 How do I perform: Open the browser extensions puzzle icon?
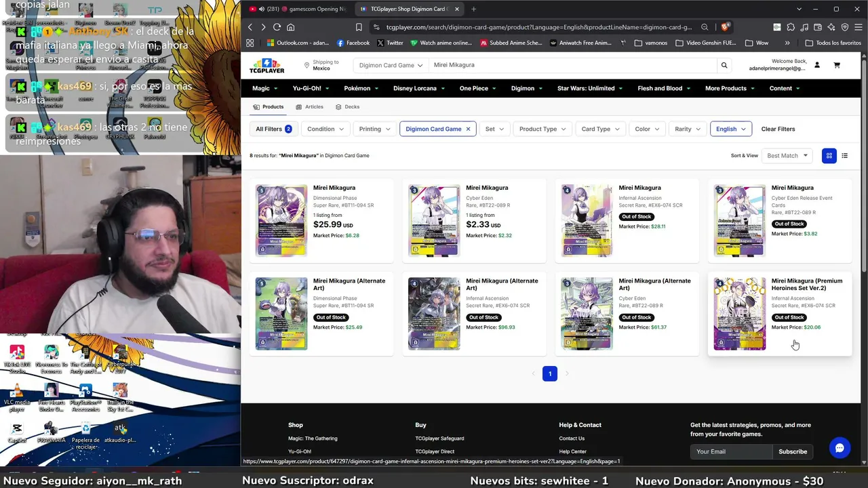click(791, 27)
